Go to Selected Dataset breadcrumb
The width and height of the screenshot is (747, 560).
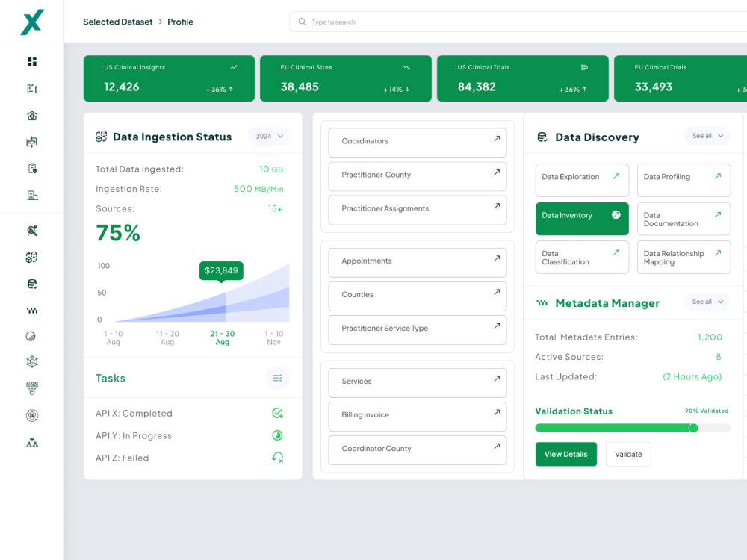pos(118,22)
